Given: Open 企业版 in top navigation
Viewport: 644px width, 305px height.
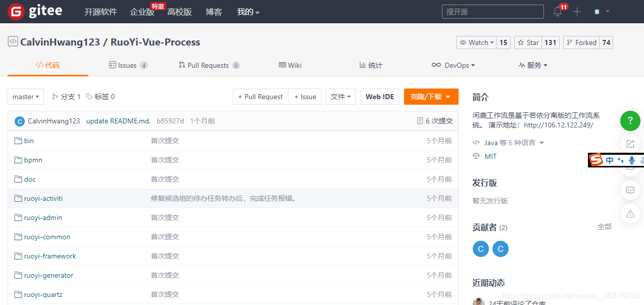Looking at the screenshot, I should [x=142, y=12].
